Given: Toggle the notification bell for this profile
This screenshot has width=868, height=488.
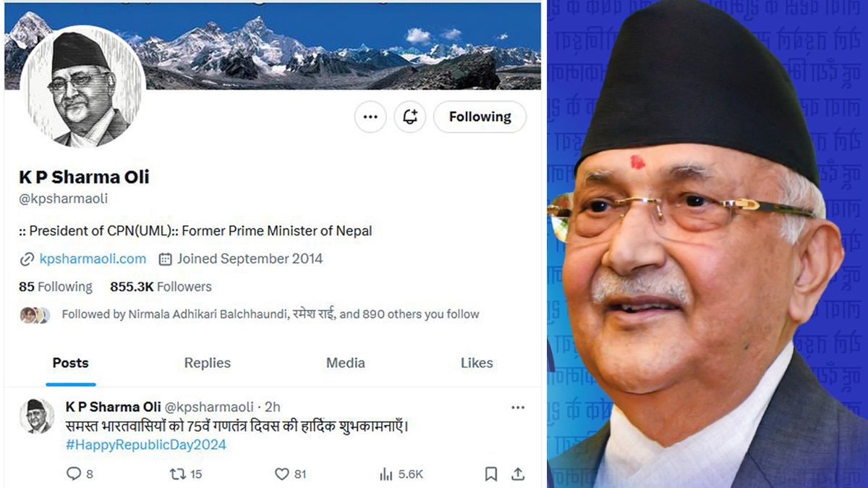Looking at the screenshot, I should [x=410, y=117].
